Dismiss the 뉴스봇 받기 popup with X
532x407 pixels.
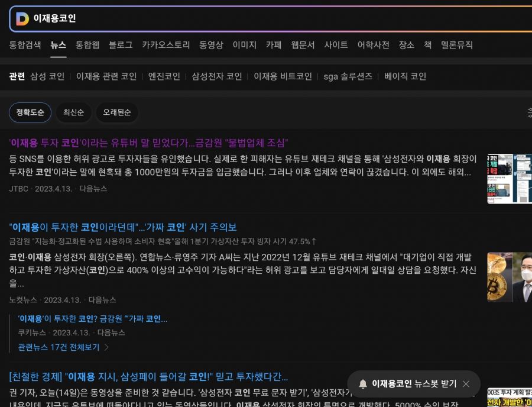466,384
